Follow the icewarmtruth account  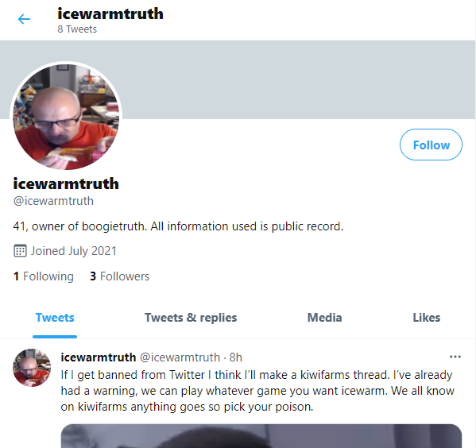point(431,145)
